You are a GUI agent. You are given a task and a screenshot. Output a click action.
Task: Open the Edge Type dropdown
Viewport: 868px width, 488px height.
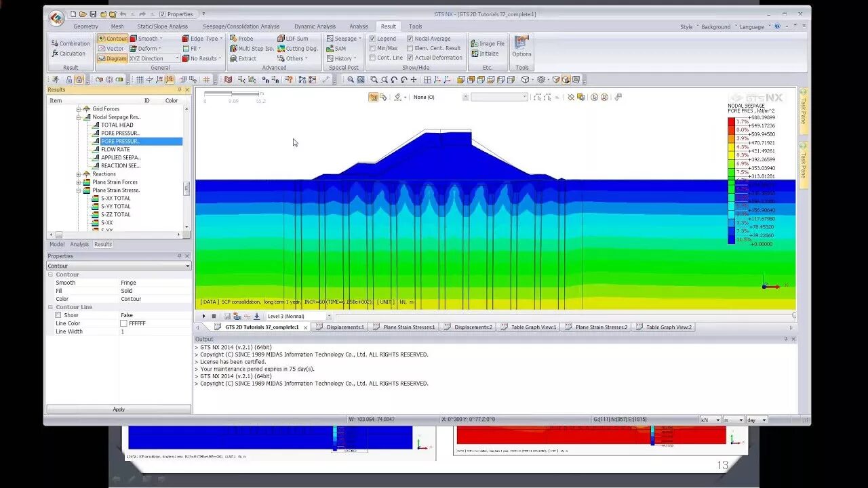point(201,39)
